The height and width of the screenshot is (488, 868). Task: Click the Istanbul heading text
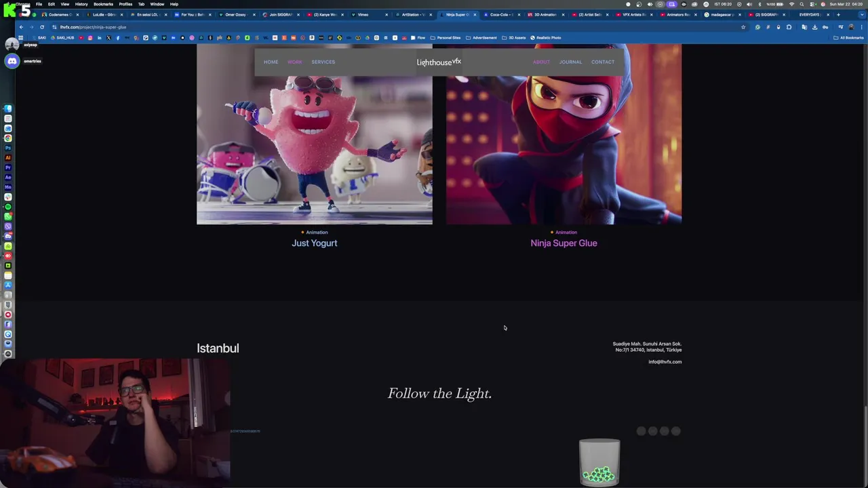pos(218,348)
